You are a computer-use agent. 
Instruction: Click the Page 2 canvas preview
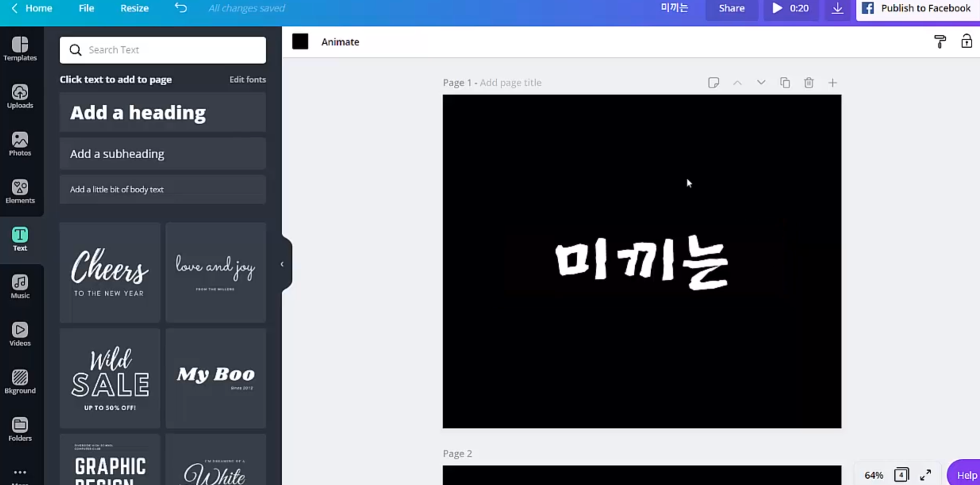[642, 475]
